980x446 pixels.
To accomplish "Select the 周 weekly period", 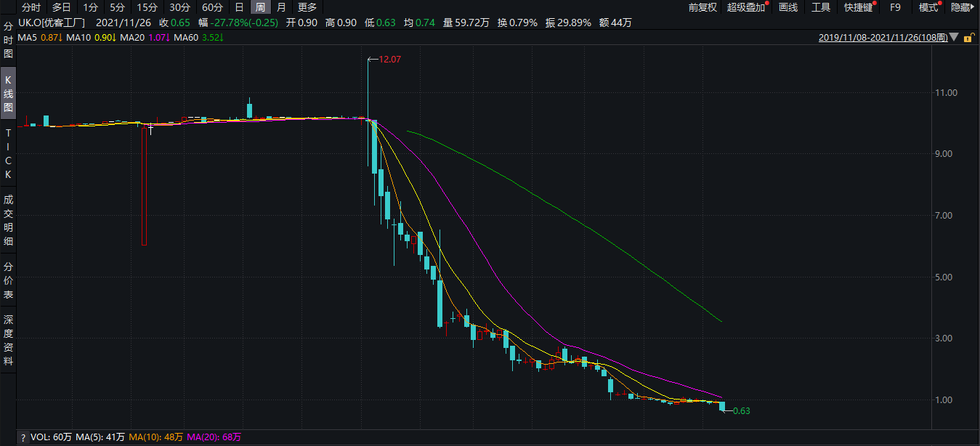I will tap(260, 7).
